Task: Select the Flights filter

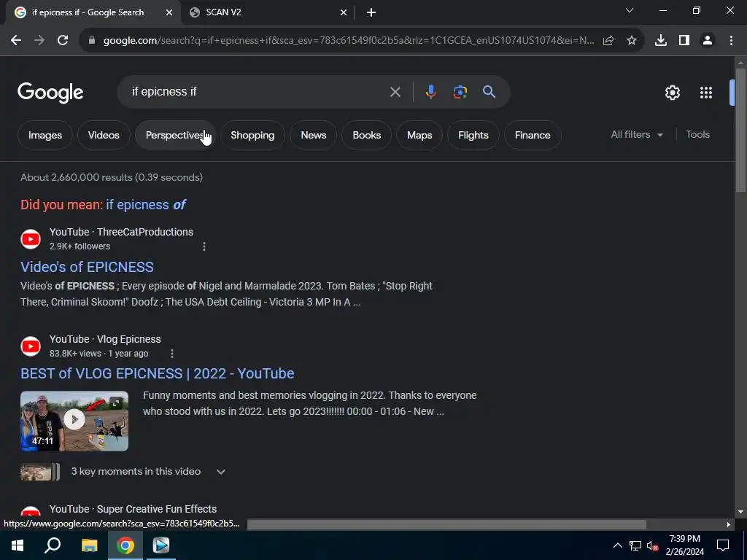Action: tap(473, 135)
